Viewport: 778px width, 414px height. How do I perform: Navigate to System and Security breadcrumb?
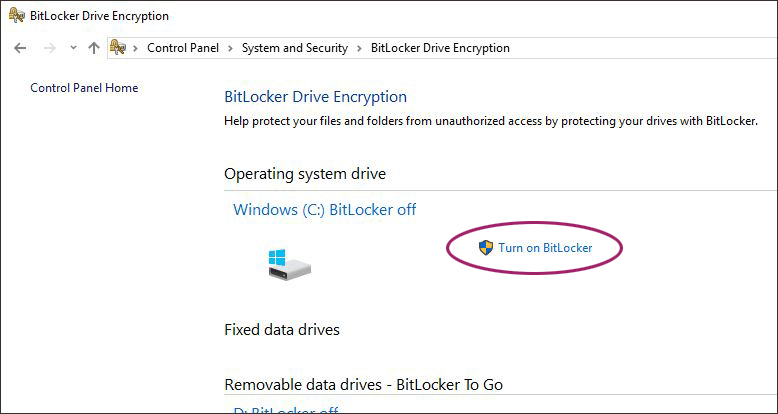click(x=295, y=48)
